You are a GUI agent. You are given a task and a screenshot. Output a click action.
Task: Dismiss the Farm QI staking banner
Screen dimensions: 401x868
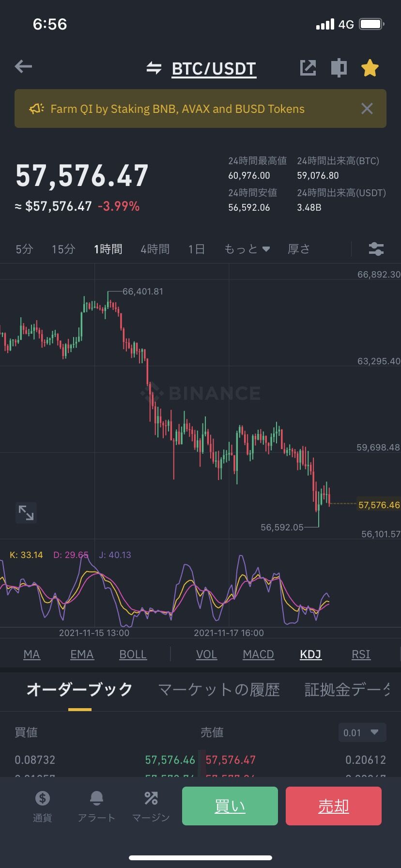pyautogui.click(x=367, y=108)
